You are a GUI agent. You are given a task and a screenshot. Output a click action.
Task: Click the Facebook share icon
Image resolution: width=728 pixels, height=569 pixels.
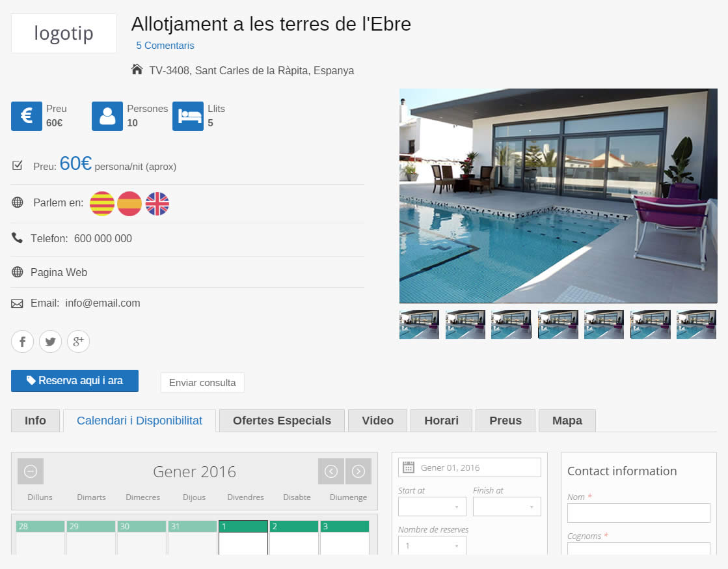[x=22, y=341]
